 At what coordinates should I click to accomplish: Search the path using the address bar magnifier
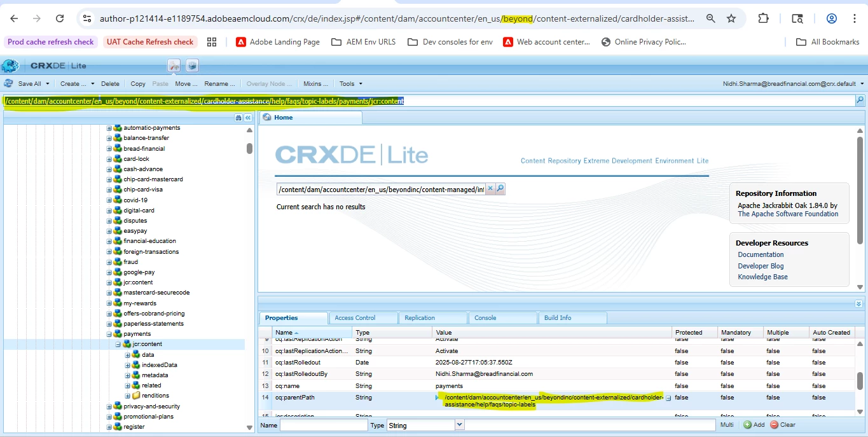[860, 101]
